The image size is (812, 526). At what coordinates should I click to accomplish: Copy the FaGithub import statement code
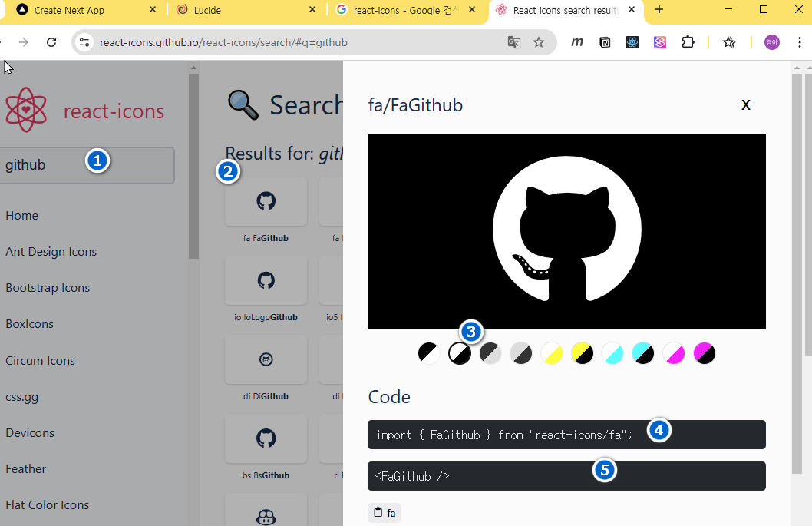click(x=504, y=435)
